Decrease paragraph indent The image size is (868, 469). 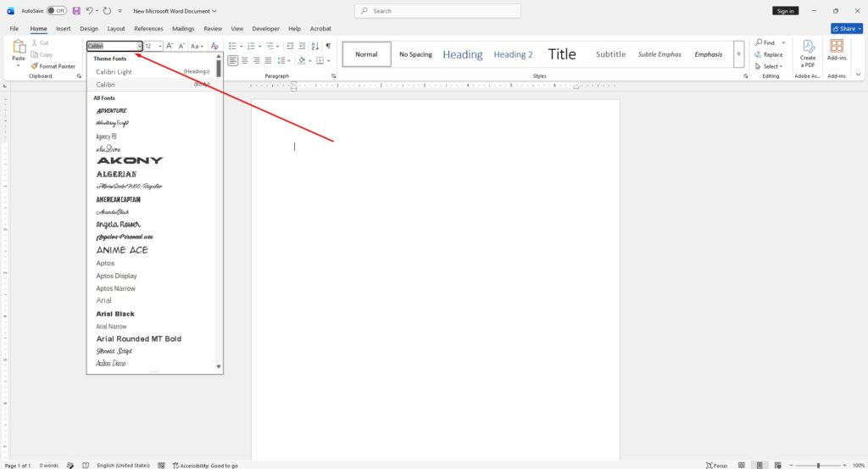290,46
